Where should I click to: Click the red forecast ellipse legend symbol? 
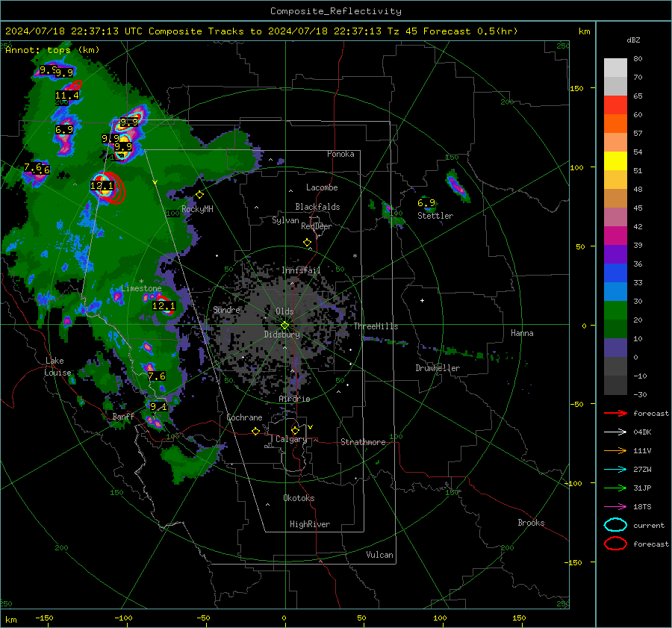click(x=615, y=544)
